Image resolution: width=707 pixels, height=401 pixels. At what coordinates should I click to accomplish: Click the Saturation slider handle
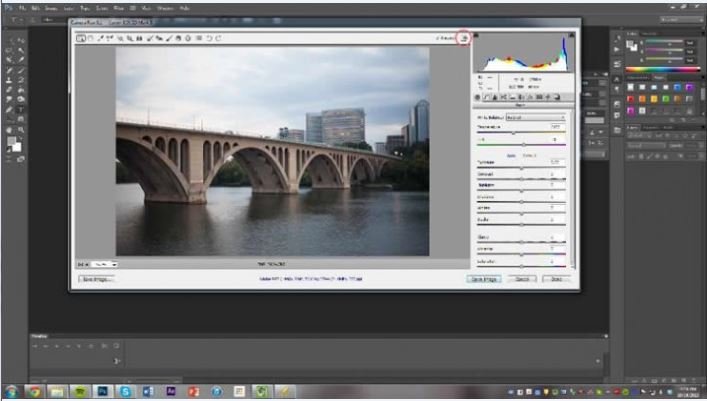(x=522, y=266)
